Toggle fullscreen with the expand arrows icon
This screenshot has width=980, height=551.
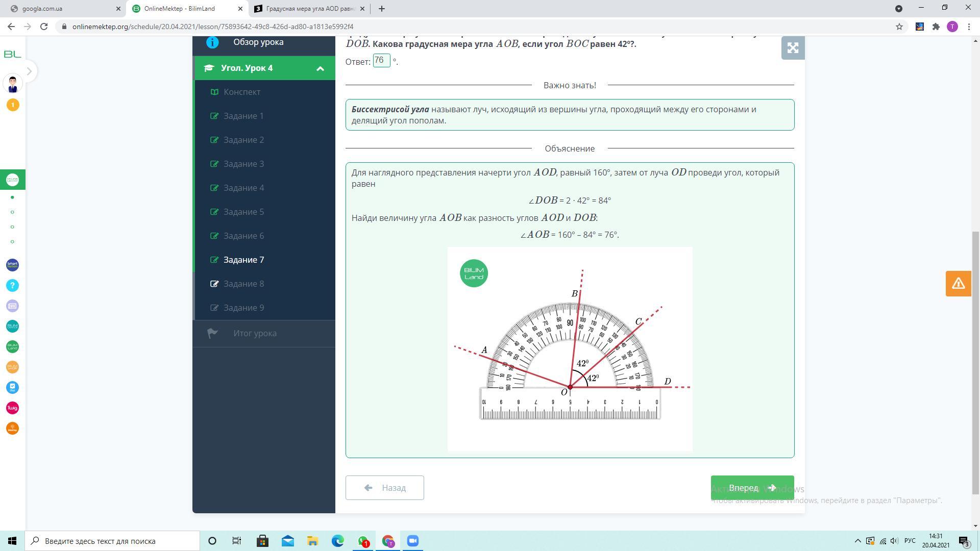793,48
